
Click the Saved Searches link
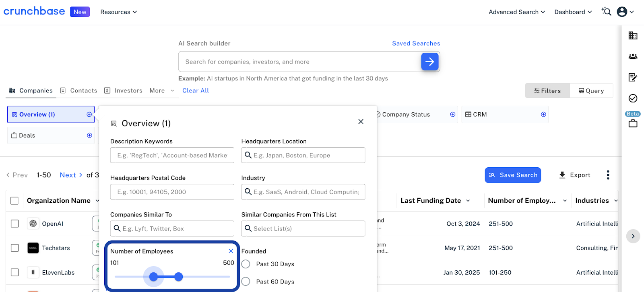pos(416,43)
